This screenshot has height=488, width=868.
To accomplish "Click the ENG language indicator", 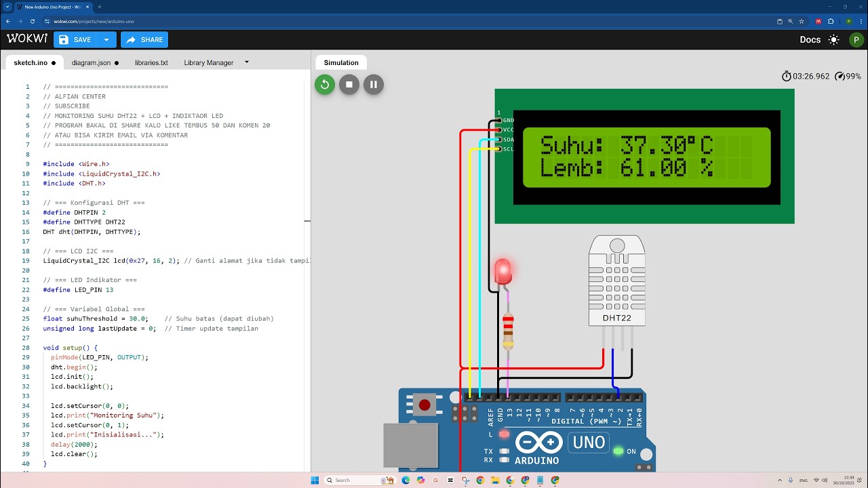I will pyautogui.click(x=803, y=480).
